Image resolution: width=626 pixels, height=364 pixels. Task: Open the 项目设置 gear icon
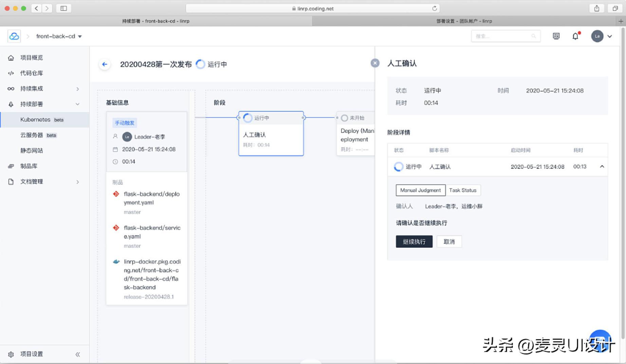tap(11, 354)
